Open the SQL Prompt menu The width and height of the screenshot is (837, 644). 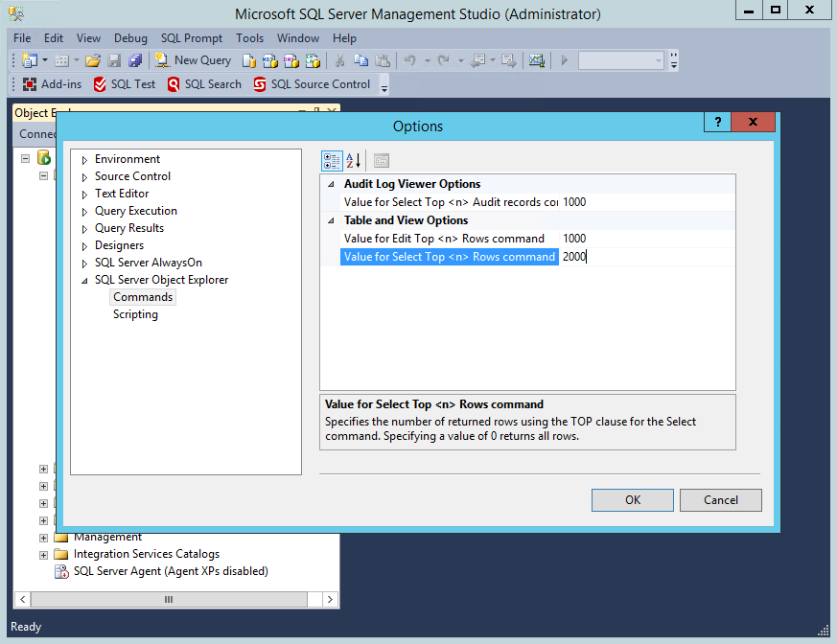coord(192,38)
